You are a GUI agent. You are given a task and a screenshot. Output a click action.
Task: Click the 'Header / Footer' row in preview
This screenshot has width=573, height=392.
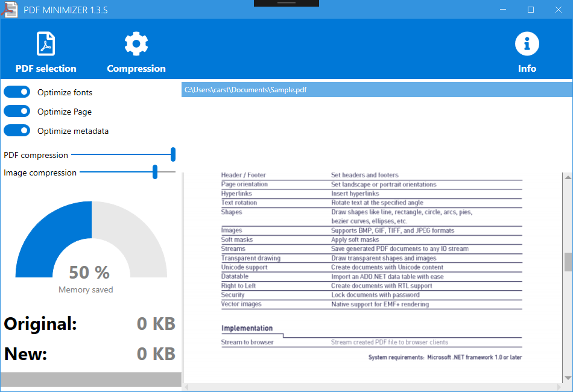[x=372, y=175]
